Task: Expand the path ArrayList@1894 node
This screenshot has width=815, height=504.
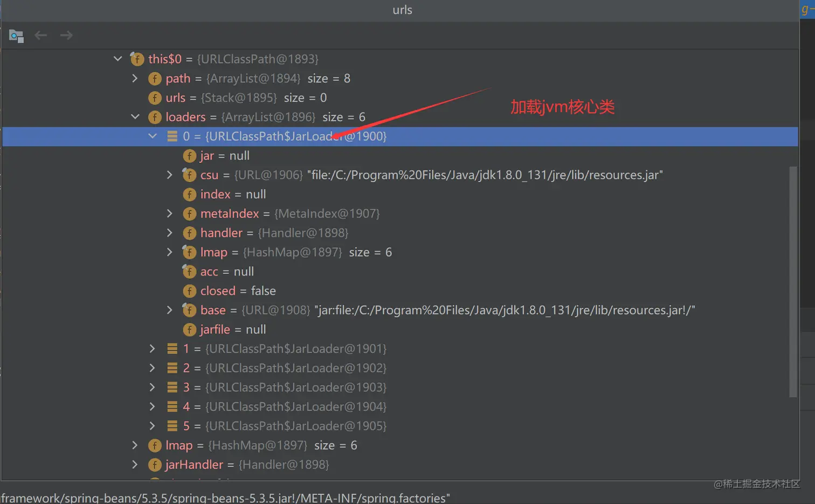Action: coord(135,78)
